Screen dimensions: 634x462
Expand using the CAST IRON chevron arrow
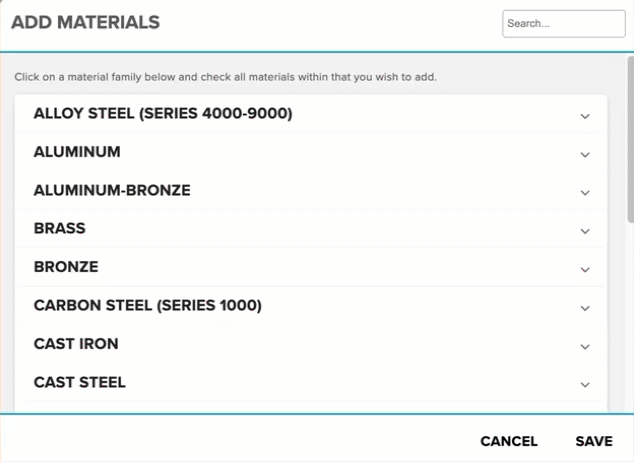click(585, 346)
